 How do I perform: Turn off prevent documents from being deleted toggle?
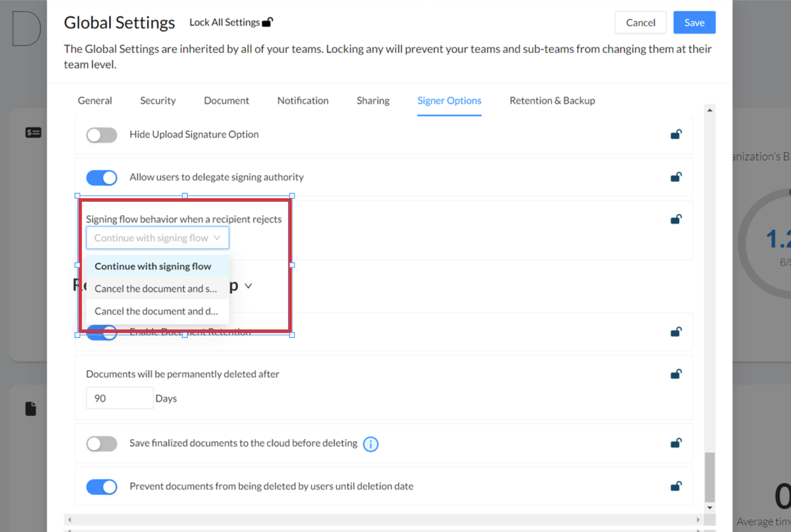102,486
